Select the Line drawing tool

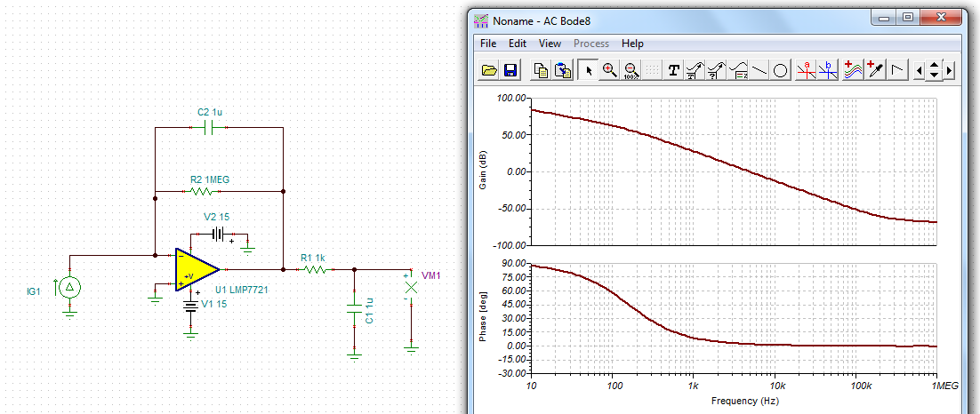[x=759, y=70]
